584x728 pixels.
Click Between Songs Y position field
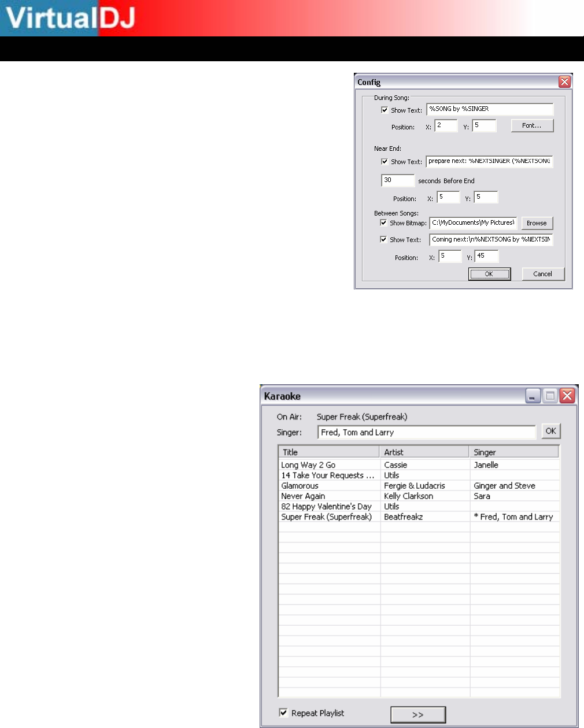click(486, 256)
